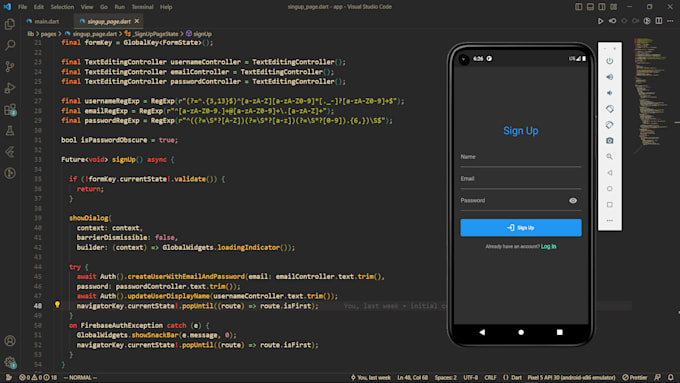Open the Manage gear settings

click(10, 362)
